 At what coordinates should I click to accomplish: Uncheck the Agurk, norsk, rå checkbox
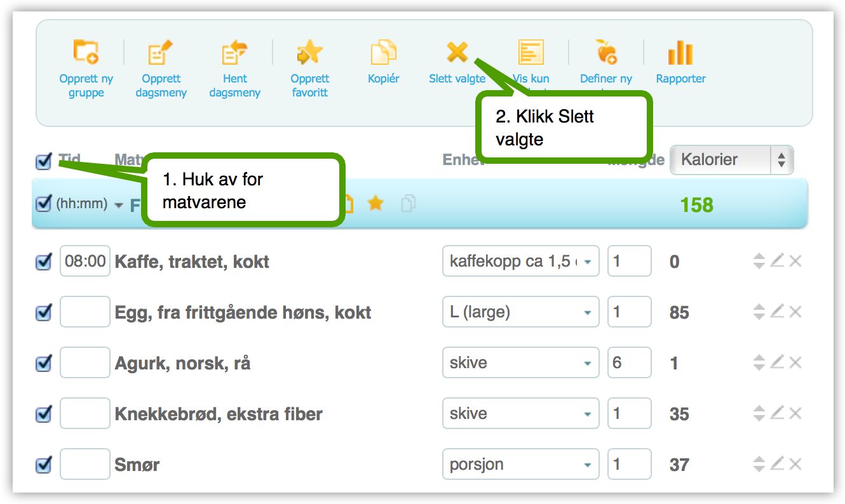click(x=43, y=363)
